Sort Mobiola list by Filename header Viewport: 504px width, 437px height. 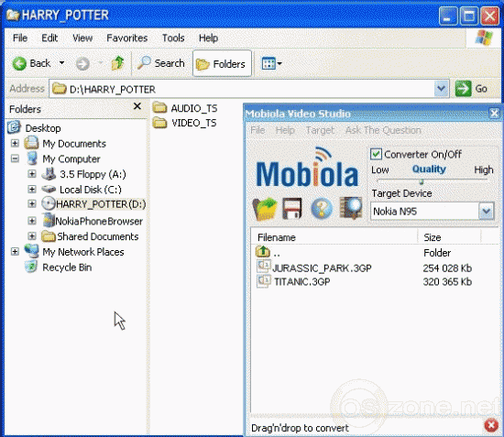[x=334, y=237]
